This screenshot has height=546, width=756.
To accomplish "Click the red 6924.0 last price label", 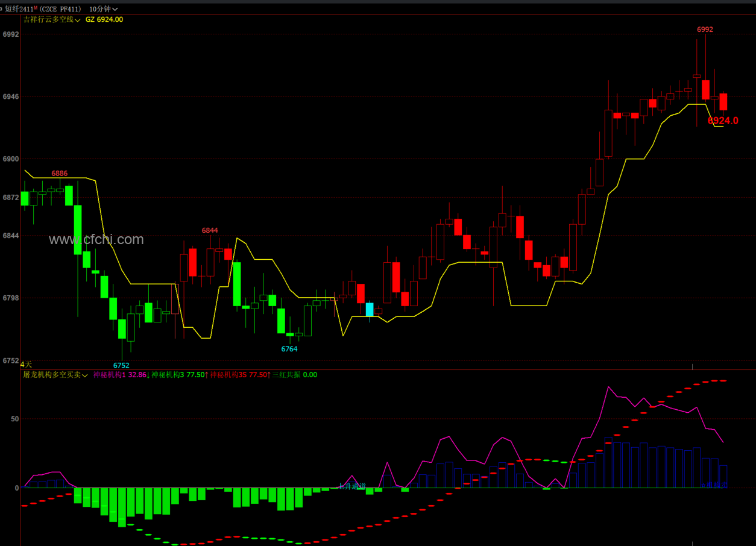I will coord(723,121).
